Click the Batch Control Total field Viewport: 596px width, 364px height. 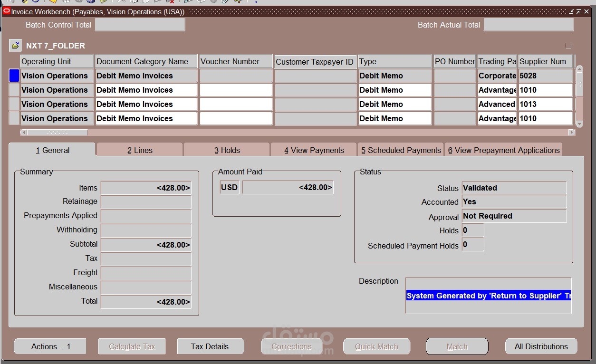140,25
